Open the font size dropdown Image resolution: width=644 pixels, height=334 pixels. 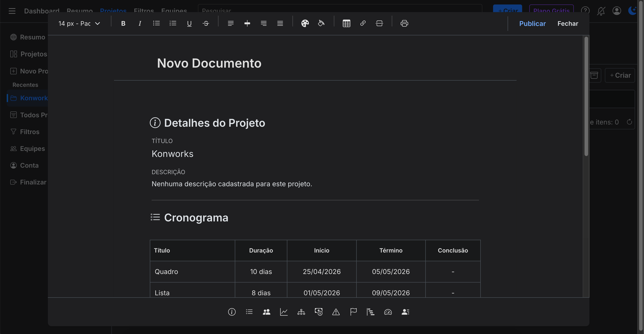click(79, 24)
